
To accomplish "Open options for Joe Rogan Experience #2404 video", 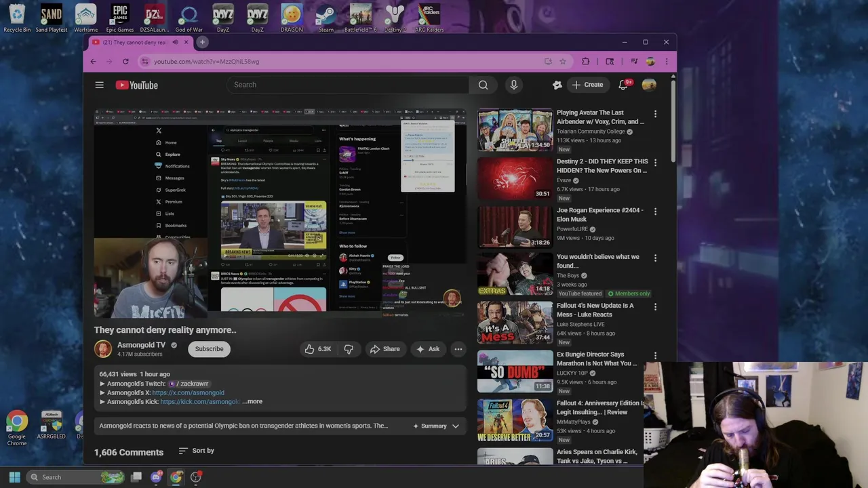I will 655,211.
